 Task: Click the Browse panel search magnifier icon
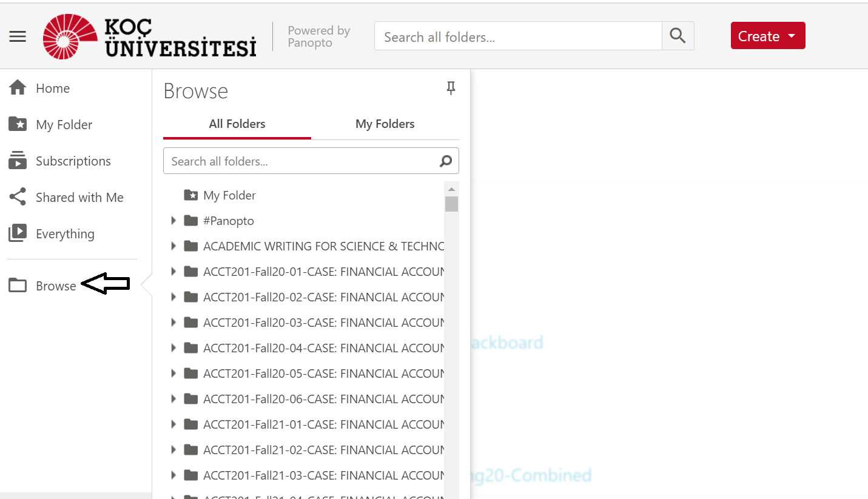coord(446,161)
